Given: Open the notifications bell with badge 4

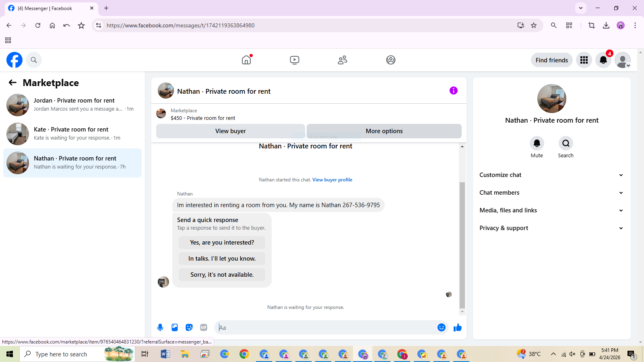Looking at the screenshot, I should [603, 60].
